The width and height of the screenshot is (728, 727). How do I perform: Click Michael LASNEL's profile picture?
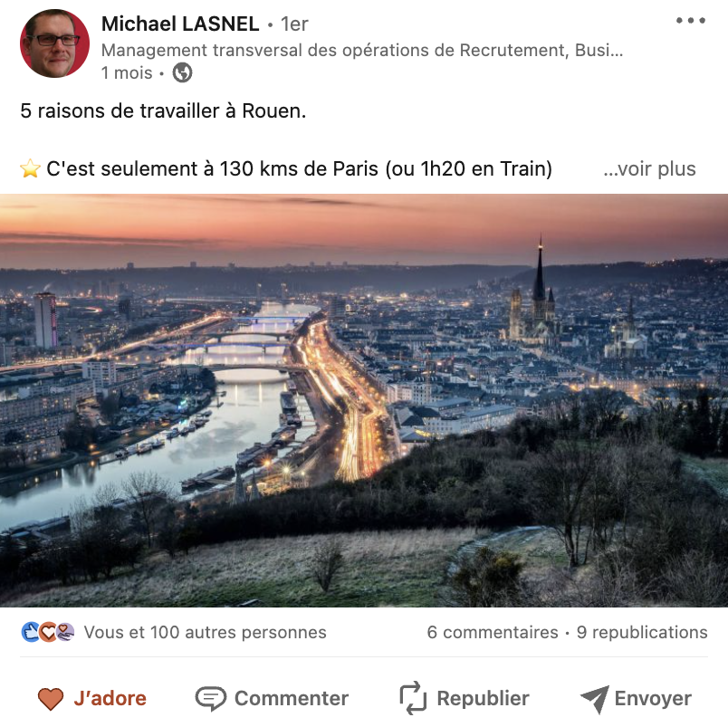(55, 43)
